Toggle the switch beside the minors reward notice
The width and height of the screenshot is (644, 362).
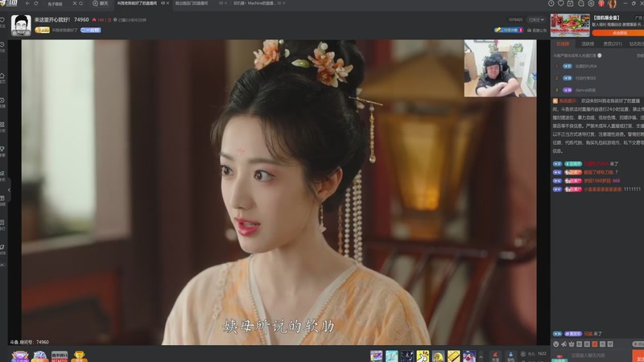pos(600,56)
